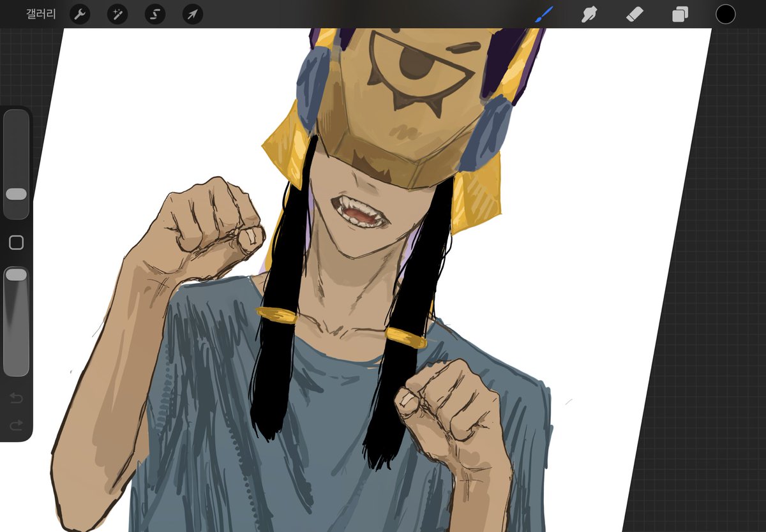Tap the square modify button between sliders
The width and height of the screenshot is (766, 532).
(x=16, y=242)
